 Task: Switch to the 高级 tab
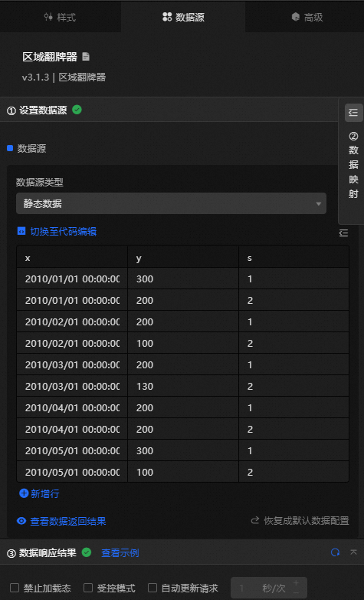307,17
